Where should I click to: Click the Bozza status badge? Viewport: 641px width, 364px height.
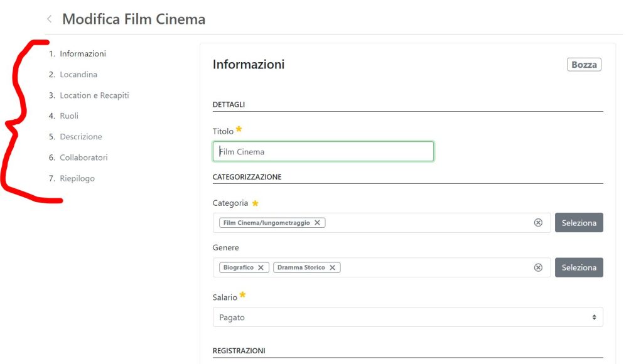584,65
